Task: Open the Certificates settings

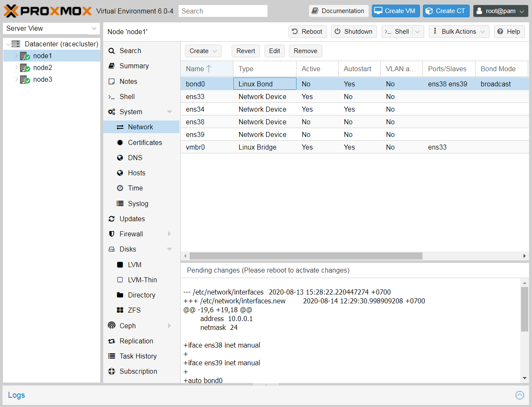Action: click(142, 142)
